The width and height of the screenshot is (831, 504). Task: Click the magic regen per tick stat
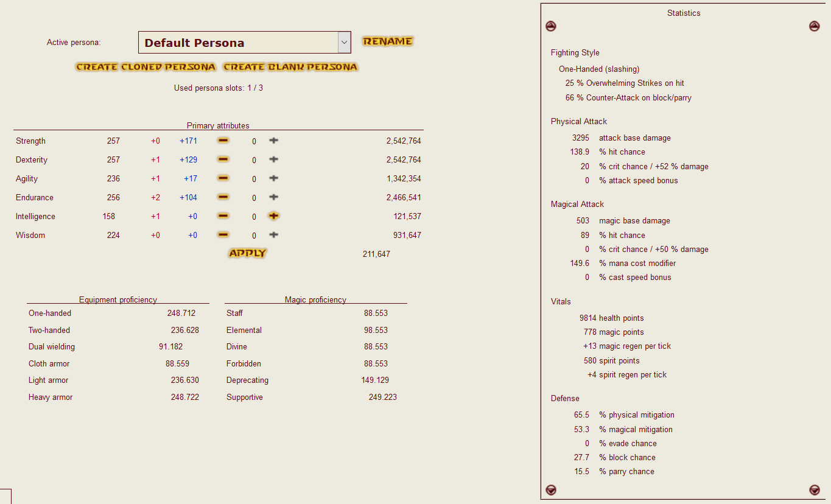[x=627, y=346]
